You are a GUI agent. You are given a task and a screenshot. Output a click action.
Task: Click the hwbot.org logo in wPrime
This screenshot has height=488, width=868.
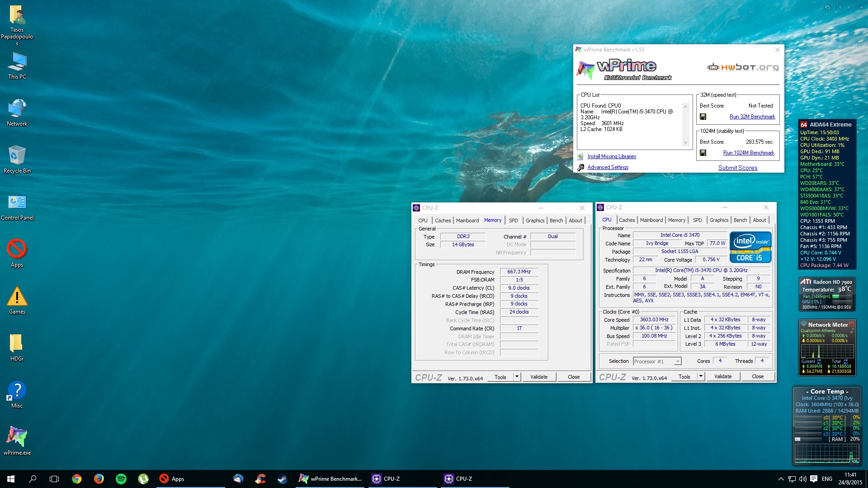point(743,67)
